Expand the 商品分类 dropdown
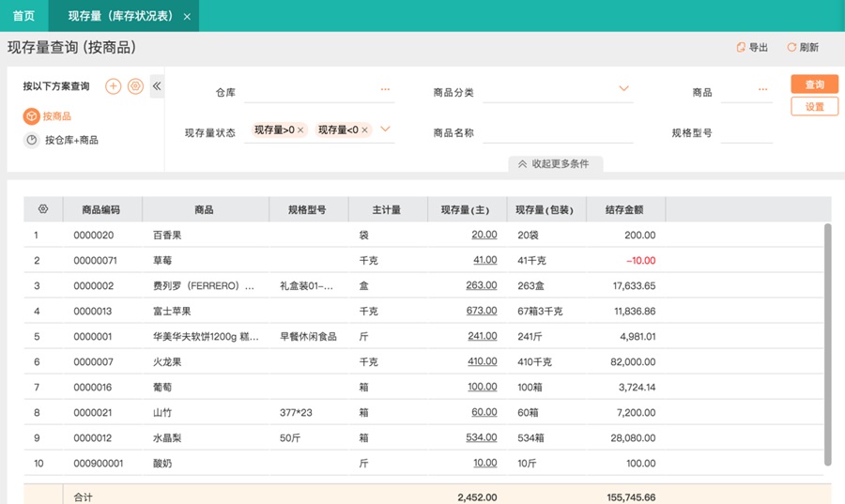The image size is (845, 504). pos(623,90)
